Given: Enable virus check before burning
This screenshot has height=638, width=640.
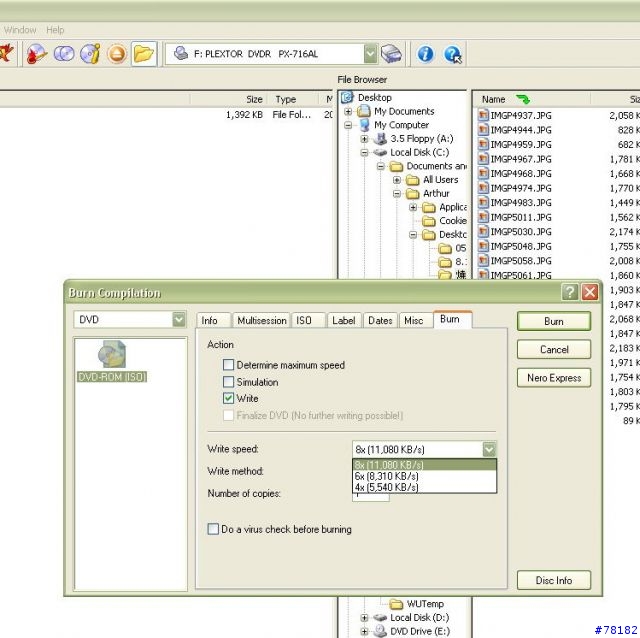Looking at the screenshot, I should click(x=213, y=529).
